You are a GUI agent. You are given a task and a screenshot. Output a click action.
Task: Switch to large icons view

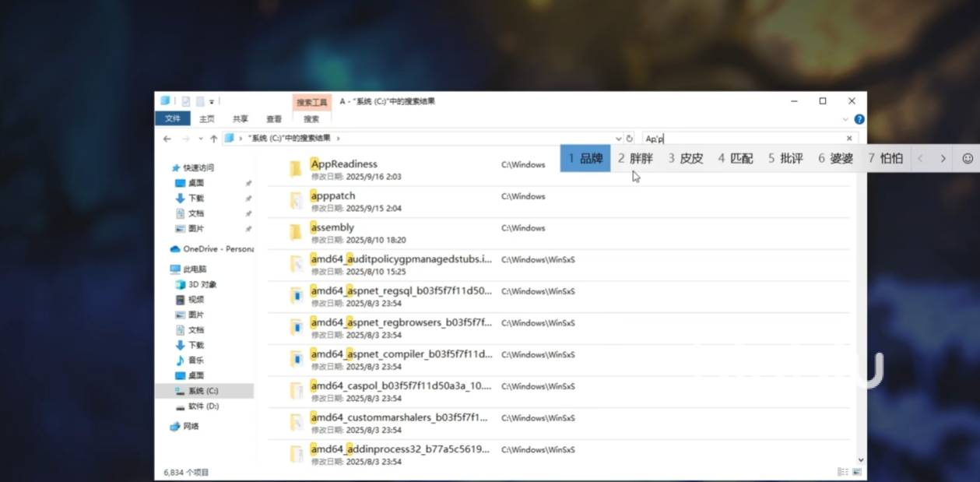[857, 472]
